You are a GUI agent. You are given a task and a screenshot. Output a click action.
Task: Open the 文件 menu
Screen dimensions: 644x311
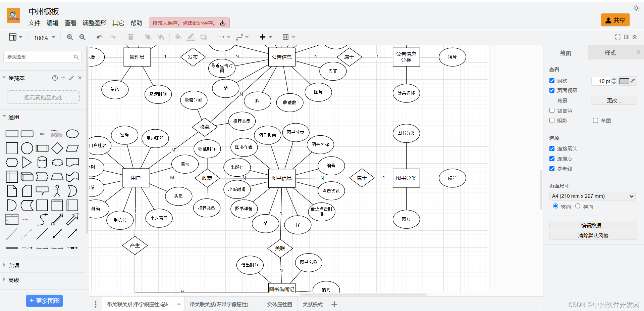(x=34, y=23)
